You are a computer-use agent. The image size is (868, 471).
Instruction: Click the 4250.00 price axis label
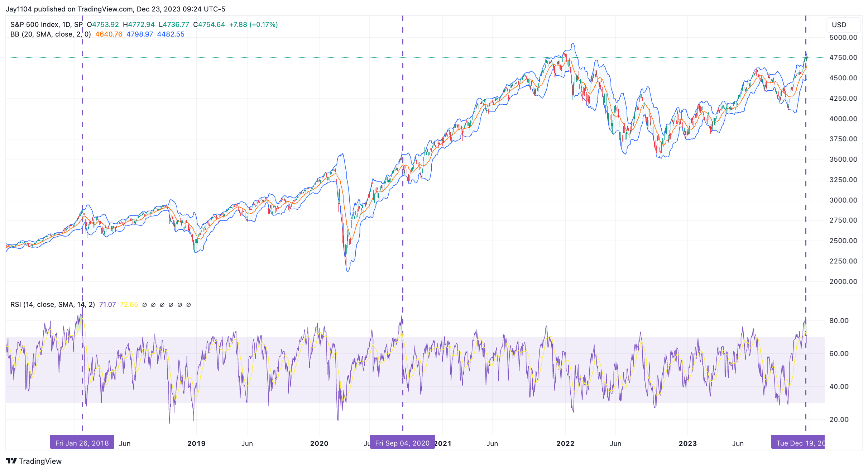(x=843, y=98)
